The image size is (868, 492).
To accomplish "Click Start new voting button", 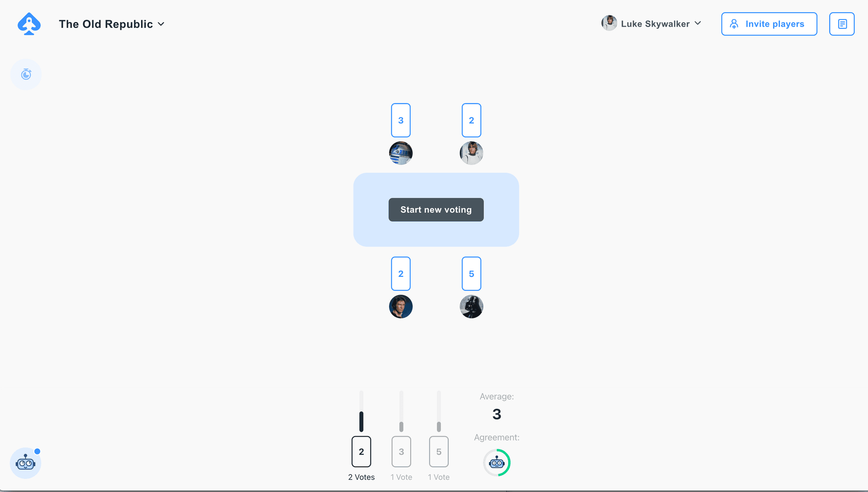I will coord(436,210).
